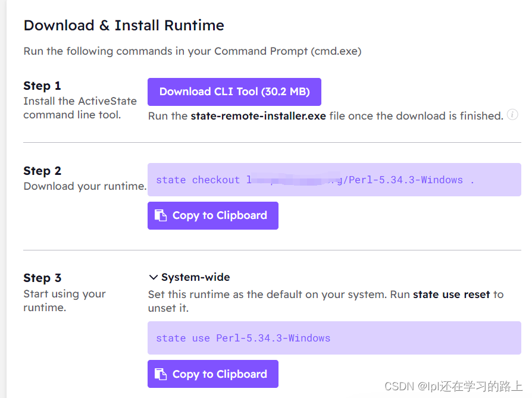Viewport: 532px width, 398px height.
Task: Click the clipboard icon inside Step 3's copy button
Action: pos(161,374)
